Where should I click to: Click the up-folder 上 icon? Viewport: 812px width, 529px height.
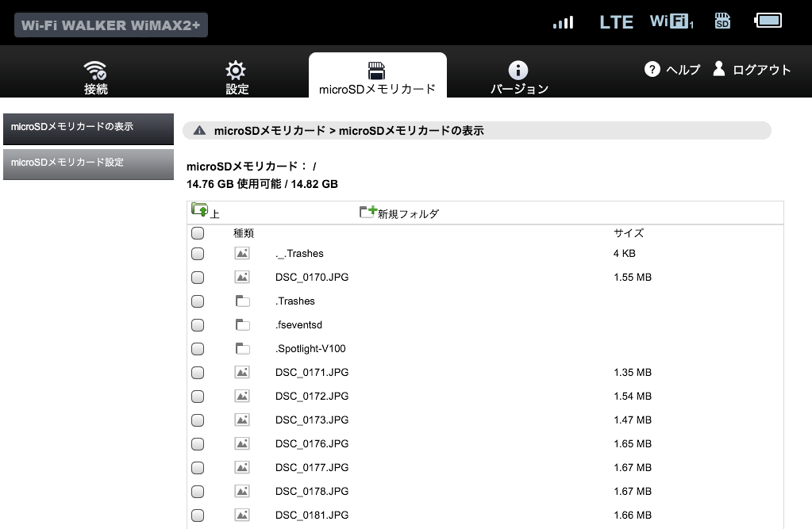tap(199, 210)
